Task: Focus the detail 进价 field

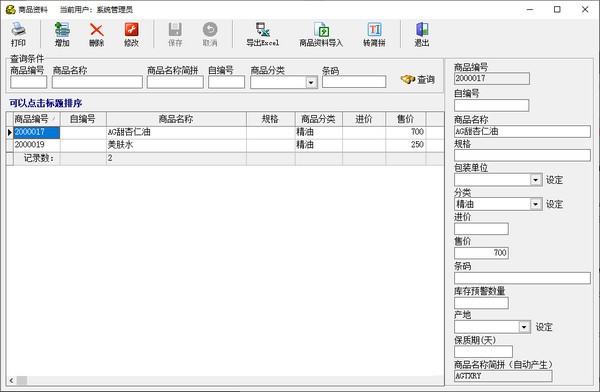Action: pos(481,229)
